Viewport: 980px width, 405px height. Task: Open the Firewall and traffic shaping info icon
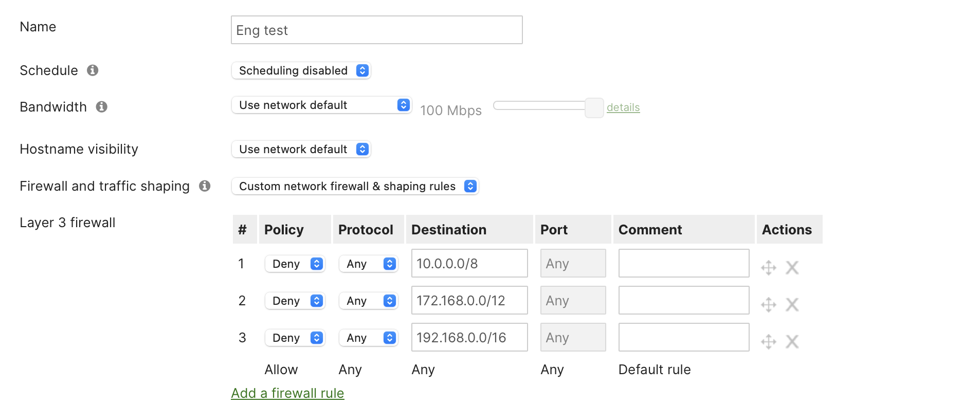point(205,186)
